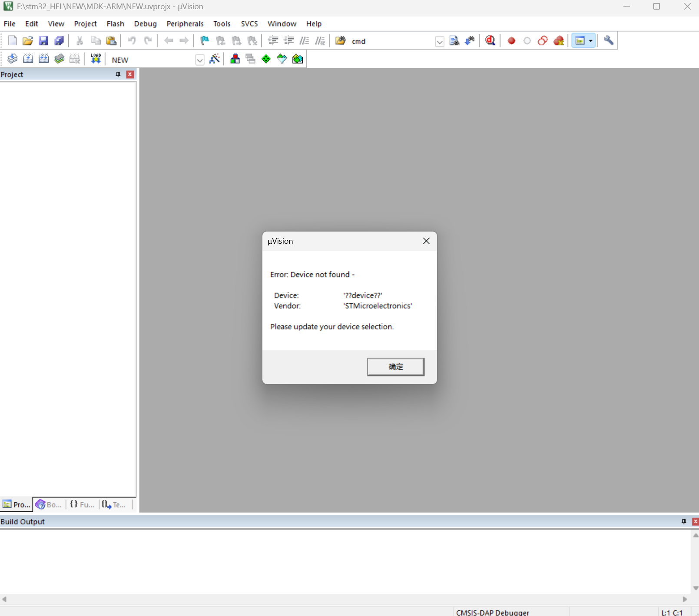Open Manage Run-Time Environment green diamond

coord(266,59)
